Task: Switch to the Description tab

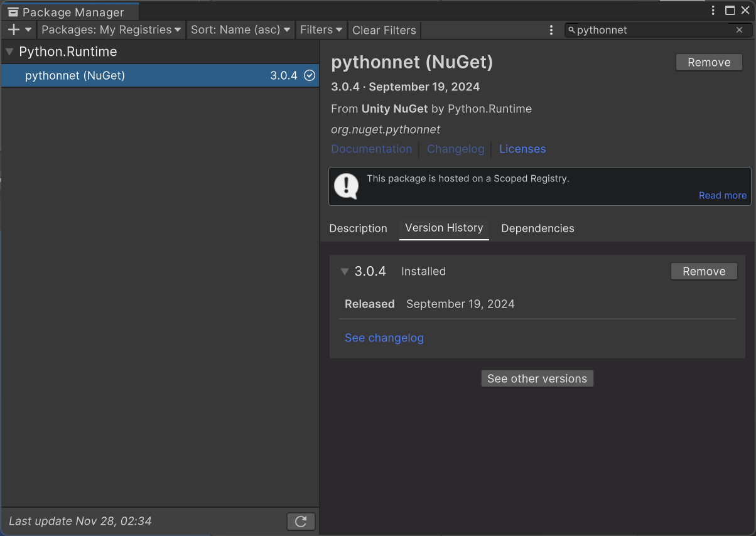Action: pos(358,228)
